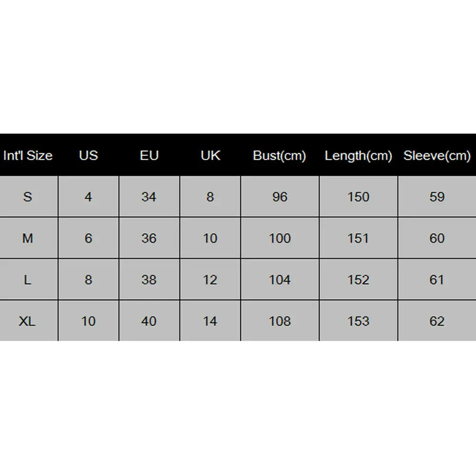Click the EU column header
Viewport: 476px width, 476px height.
tap(149, 155)
